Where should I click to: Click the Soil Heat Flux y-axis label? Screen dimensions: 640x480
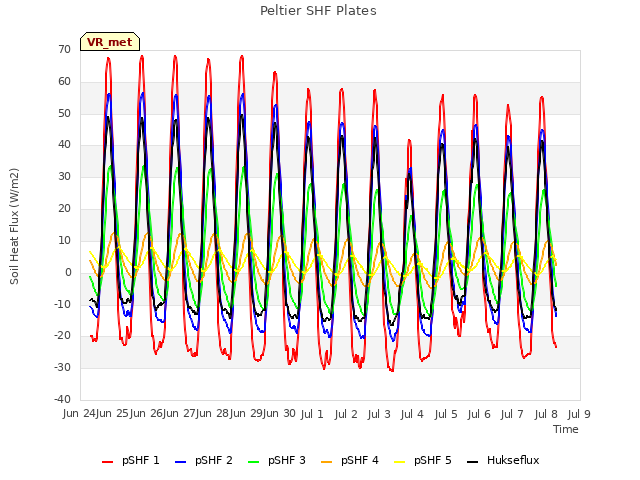click(14, 226)
